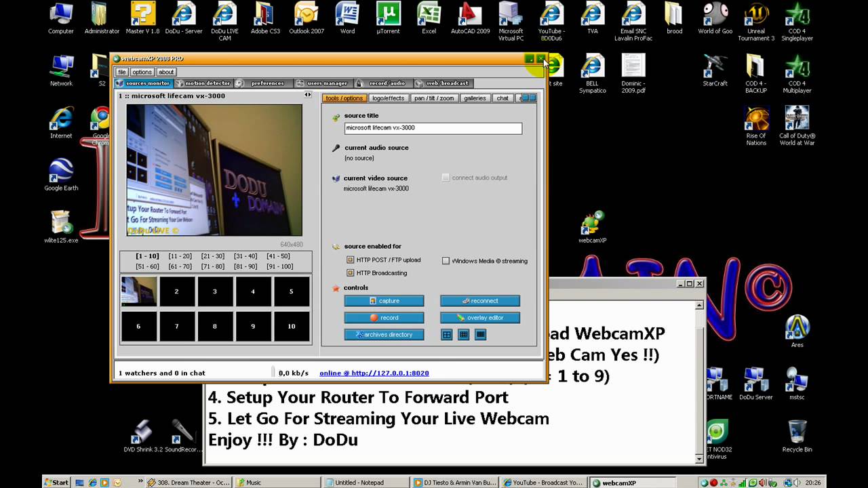This screenshot has height=488, width=868.
Task: Open the Excel desktop icon
Action: [x=429, y=18]
